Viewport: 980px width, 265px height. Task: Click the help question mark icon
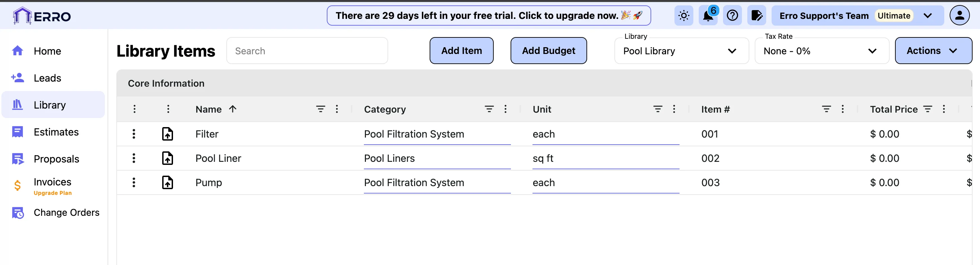[x=732, y=16]
